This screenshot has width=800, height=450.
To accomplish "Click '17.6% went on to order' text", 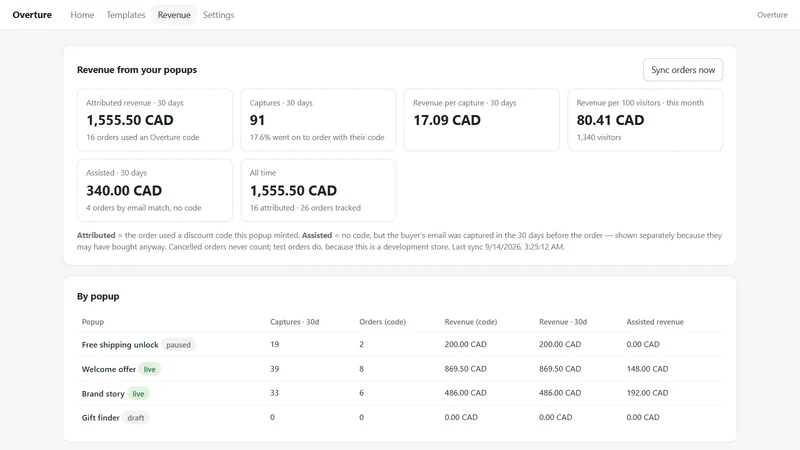I will coord(317,137).
